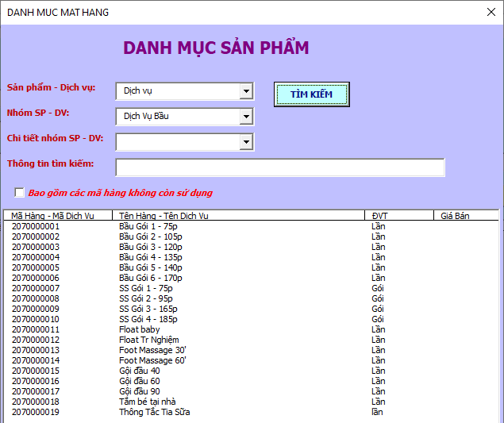504x423 pixels.
Task: Click item code 2070000019
Action: (x=36, y=412)
